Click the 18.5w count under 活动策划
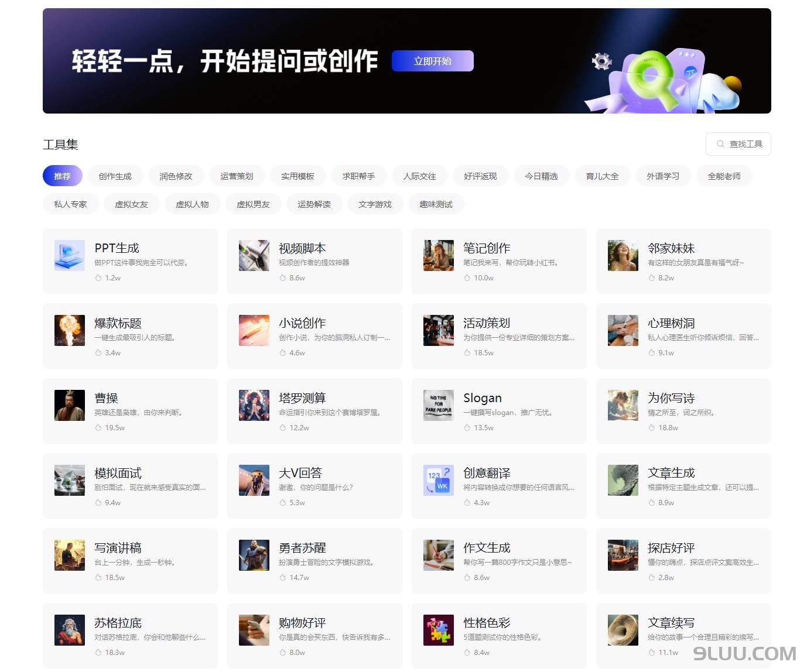The image size is (807, 672). click(484, 353)
